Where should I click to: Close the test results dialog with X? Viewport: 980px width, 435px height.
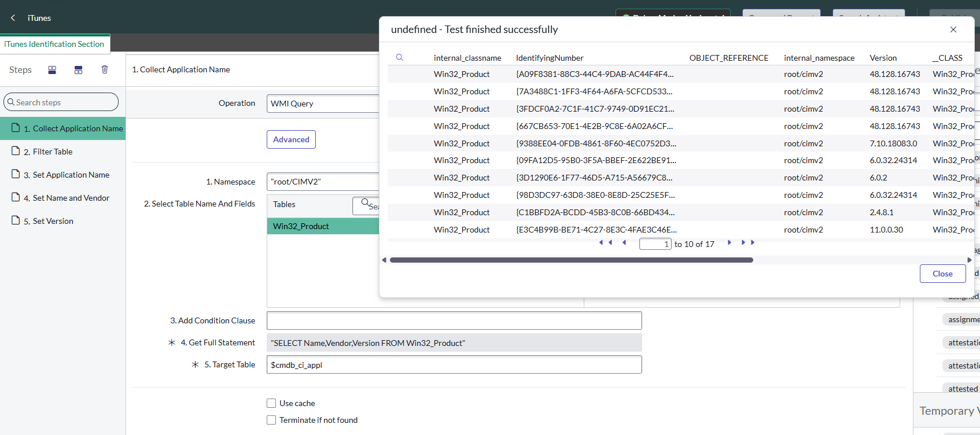[x=953, y=30]
